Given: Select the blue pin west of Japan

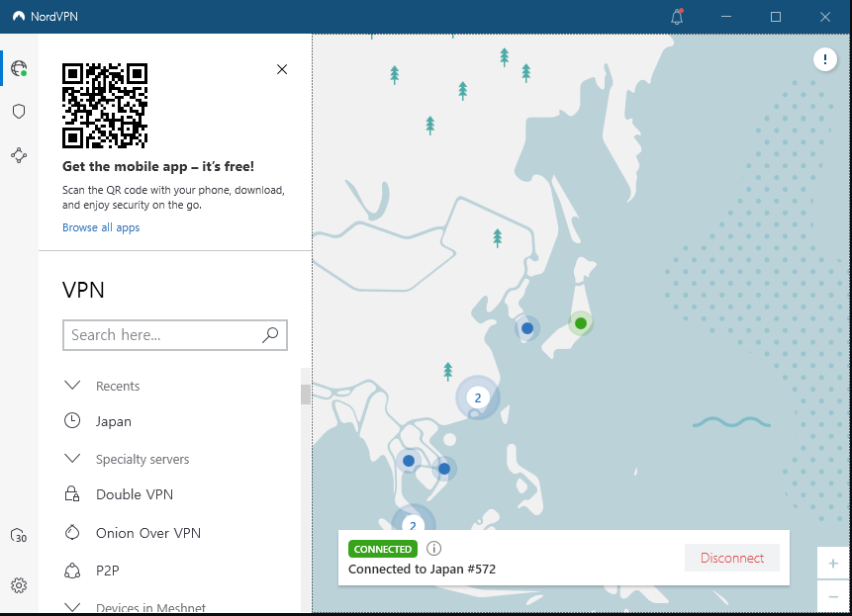Looking at the screenshot, I should (527, 328).
